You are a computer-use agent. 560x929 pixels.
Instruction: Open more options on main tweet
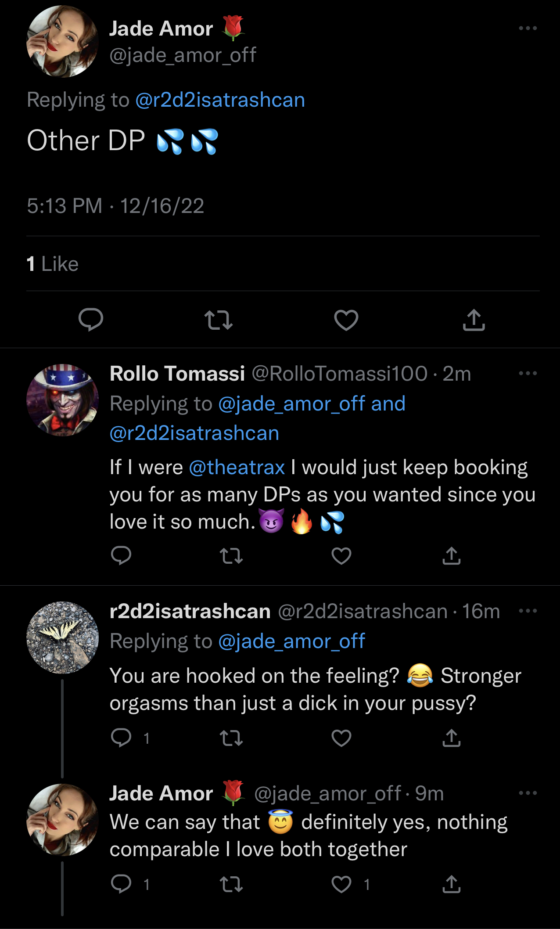(x=528, y=29)
